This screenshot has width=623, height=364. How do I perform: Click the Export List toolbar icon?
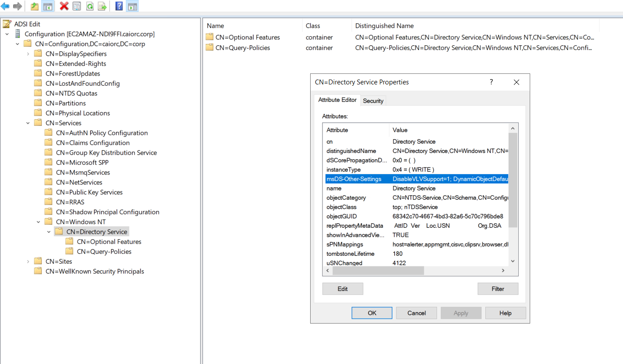click(102, 6)
